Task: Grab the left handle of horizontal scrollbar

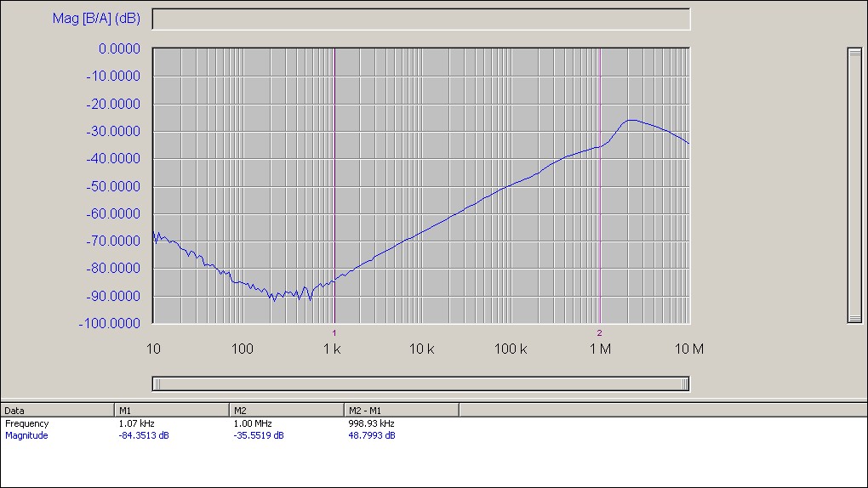Action: pyautogui.click(x=157, y=384)
